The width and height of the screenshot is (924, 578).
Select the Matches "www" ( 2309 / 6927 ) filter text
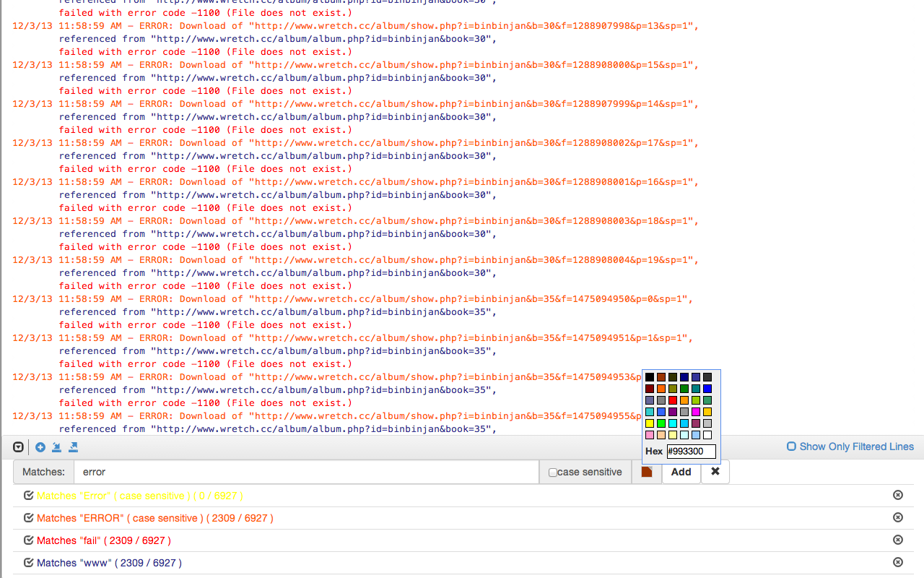point(109,563)
